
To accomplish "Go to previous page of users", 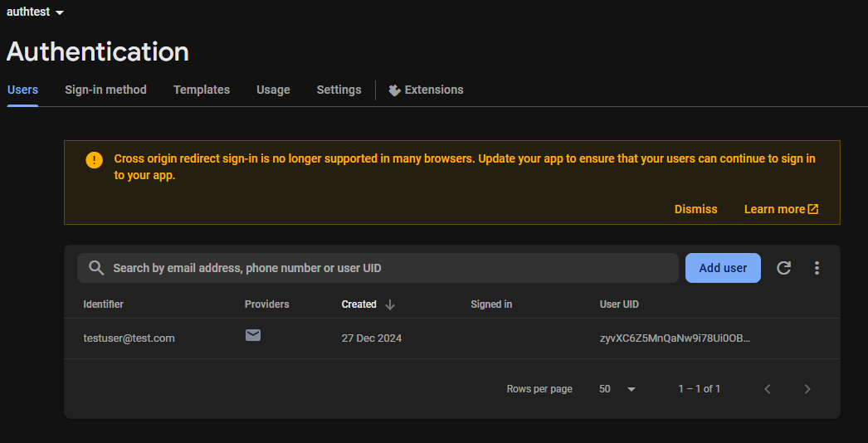I will [768, 389].
